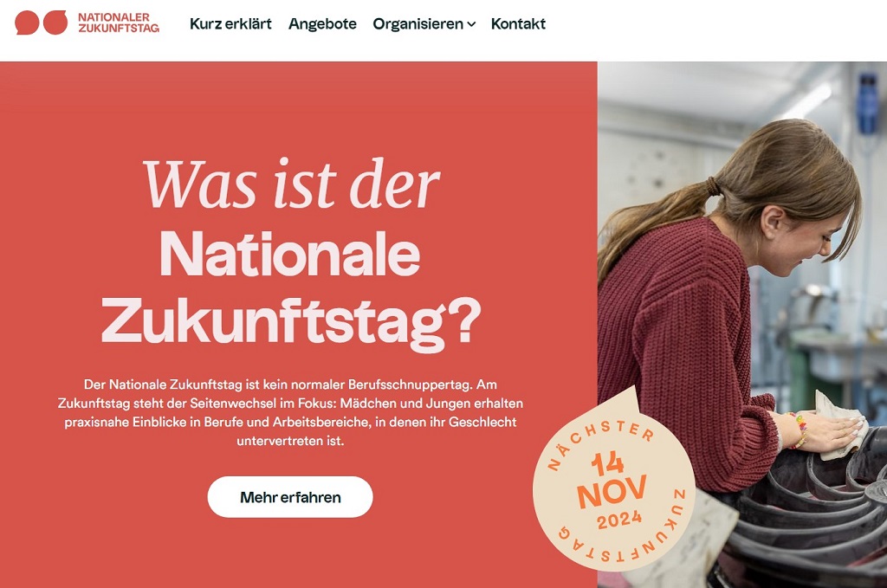The height and width of the screenshot is (588, 887).
Task: Click the introductory paragraph about Seitenwechsel
Action: point(290,412)
